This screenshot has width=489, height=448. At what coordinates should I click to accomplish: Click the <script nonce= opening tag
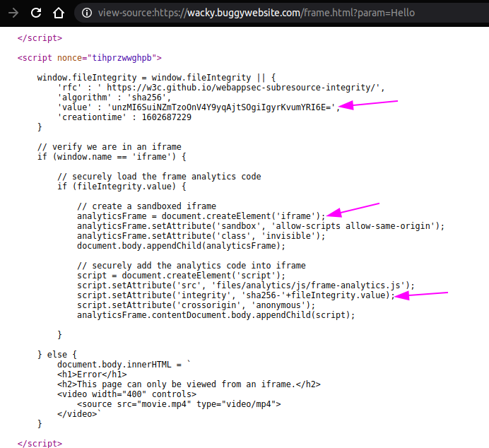click(x=90, y=58)
